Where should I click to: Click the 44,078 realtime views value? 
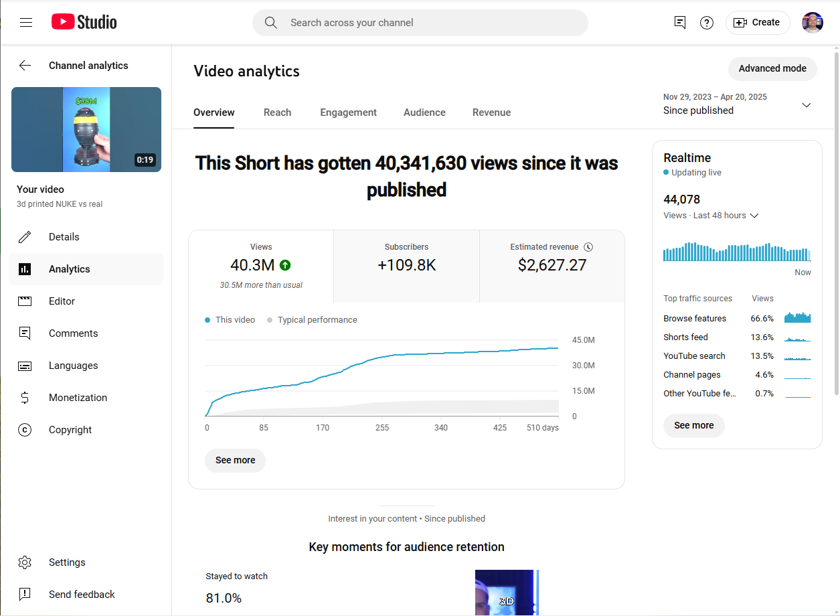pos(681,200)
